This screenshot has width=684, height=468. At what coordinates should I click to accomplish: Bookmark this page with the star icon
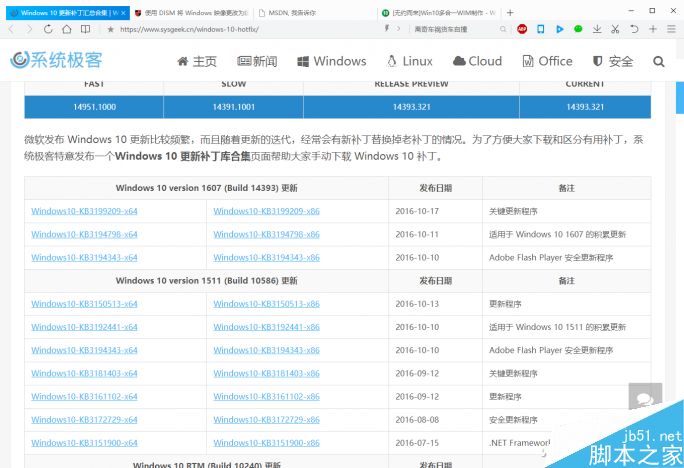click(110, 29)
